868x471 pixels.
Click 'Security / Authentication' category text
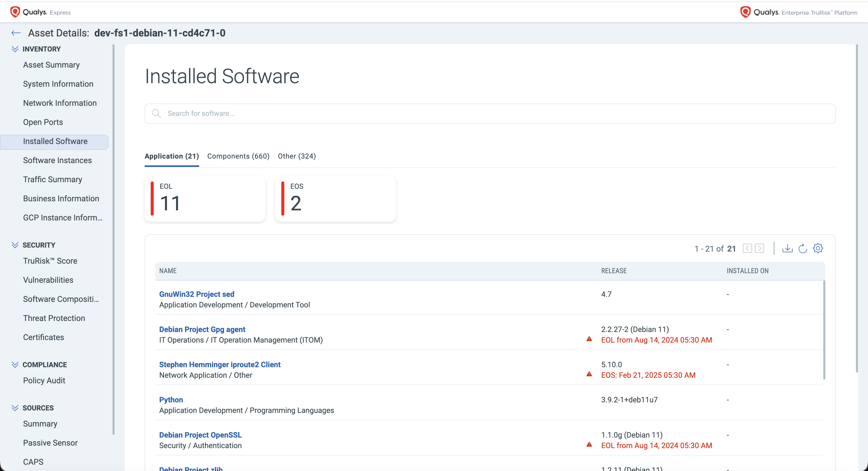tap(200, 446)
